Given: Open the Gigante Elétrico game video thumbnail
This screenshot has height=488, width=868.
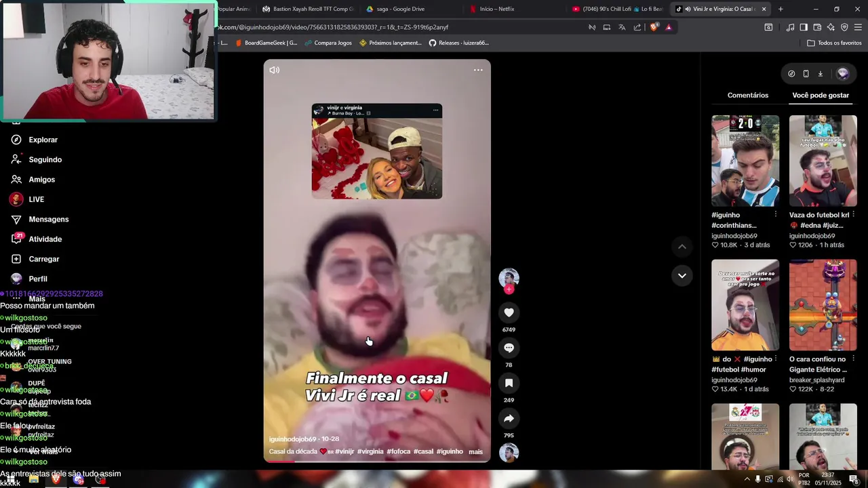Looking at the screenshot, I should (x=823, y=305).
